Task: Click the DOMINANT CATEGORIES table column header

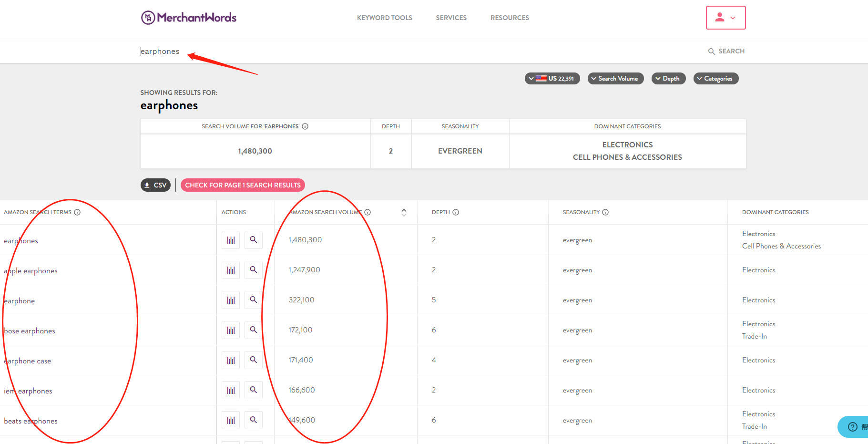Action: [775, 212]
